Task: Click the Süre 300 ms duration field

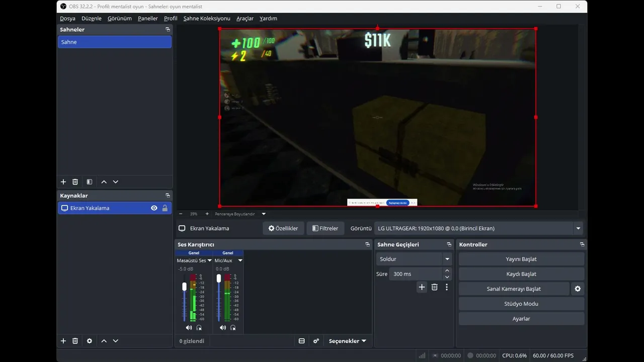Action: click(416, 274)
